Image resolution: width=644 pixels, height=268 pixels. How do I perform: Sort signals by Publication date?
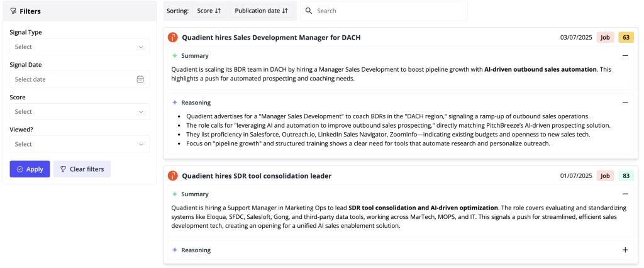point(261,11)
